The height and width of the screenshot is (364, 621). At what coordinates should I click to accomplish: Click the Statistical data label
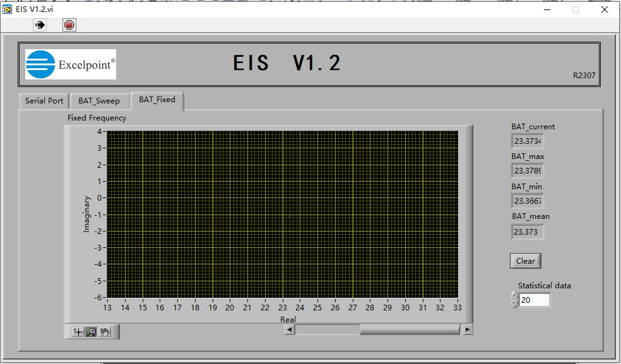544,286
